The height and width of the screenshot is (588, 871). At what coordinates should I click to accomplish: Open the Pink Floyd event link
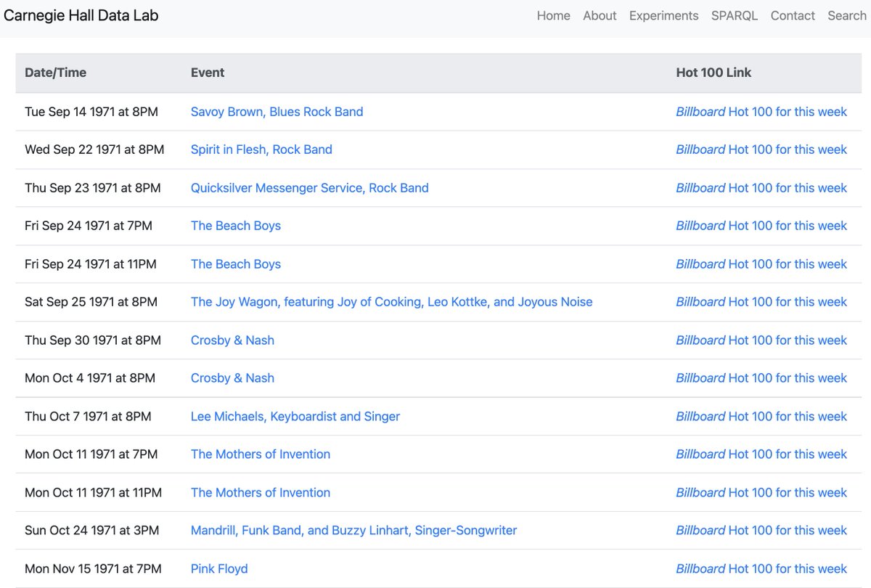(219, 569)
